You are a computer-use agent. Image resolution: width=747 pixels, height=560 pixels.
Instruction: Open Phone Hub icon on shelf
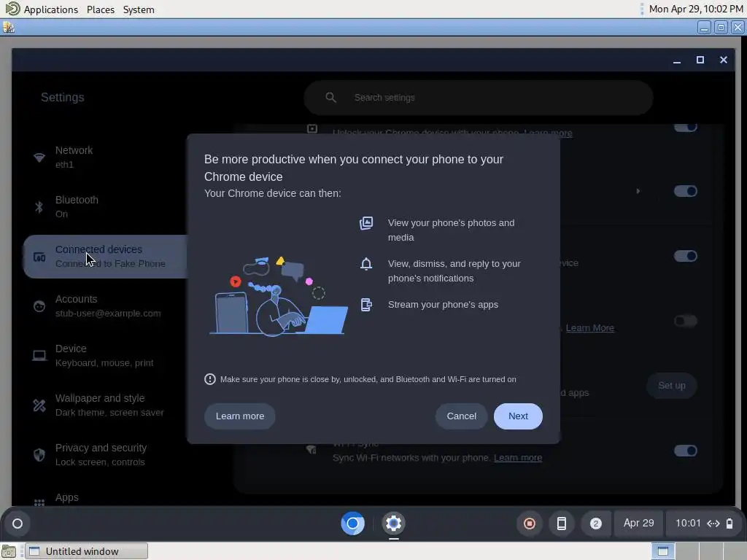point(562,524)
